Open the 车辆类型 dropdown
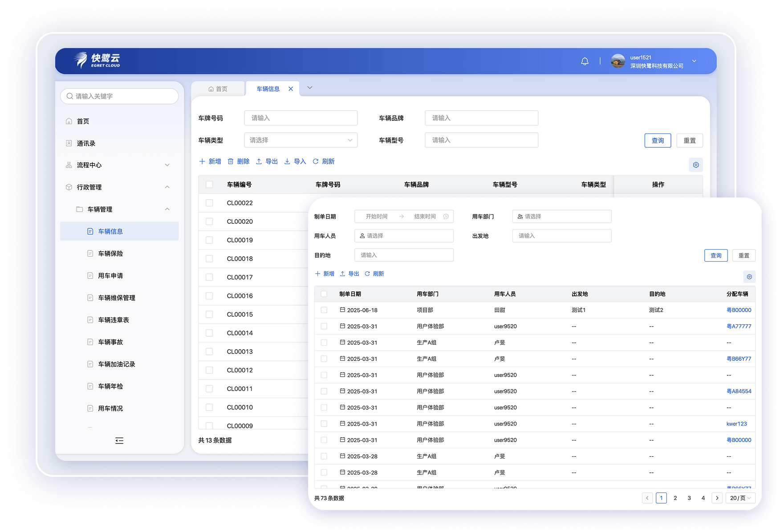Image resolution: width=780 pixels, height=532 pixels. point(301,140)
